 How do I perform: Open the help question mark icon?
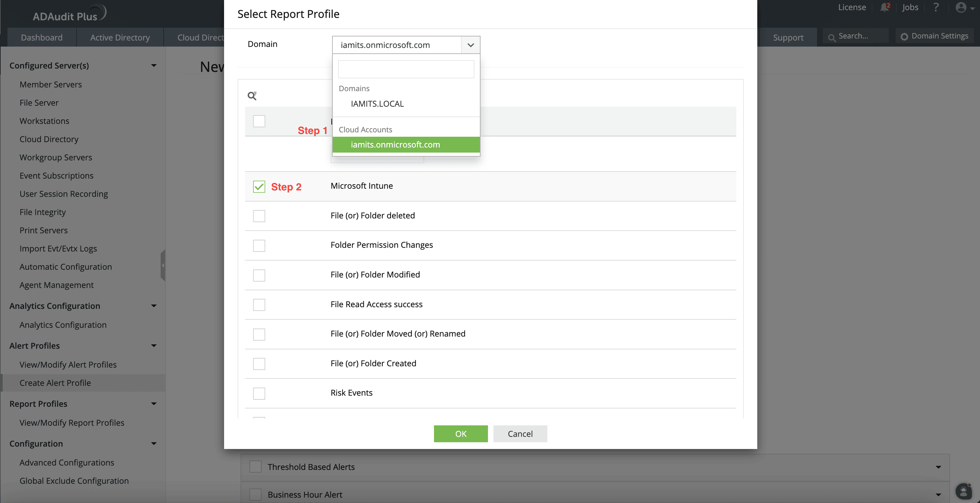coord(936,8)
